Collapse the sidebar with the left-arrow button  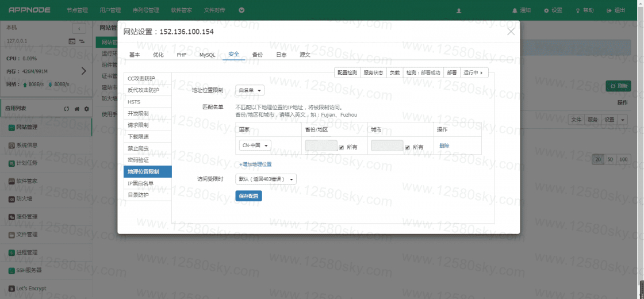click(79, 28)
